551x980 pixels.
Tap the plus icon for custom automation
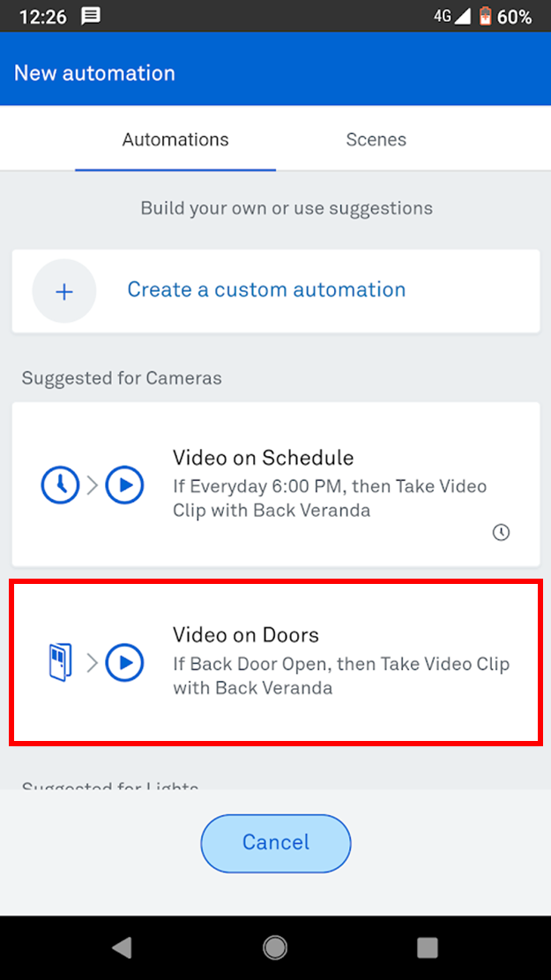(x=64, y=291)
